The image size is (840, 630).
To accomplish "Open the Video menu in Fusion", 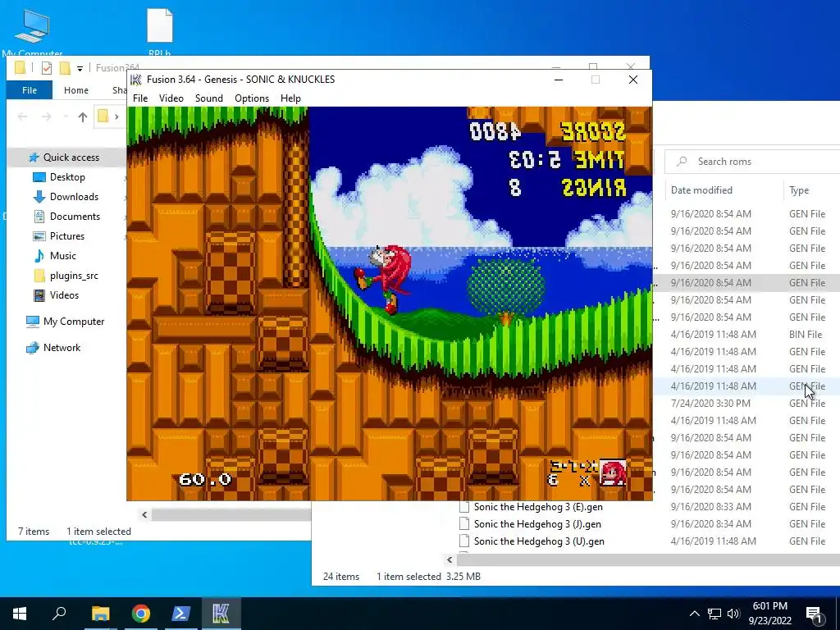I will click(171, 98).
